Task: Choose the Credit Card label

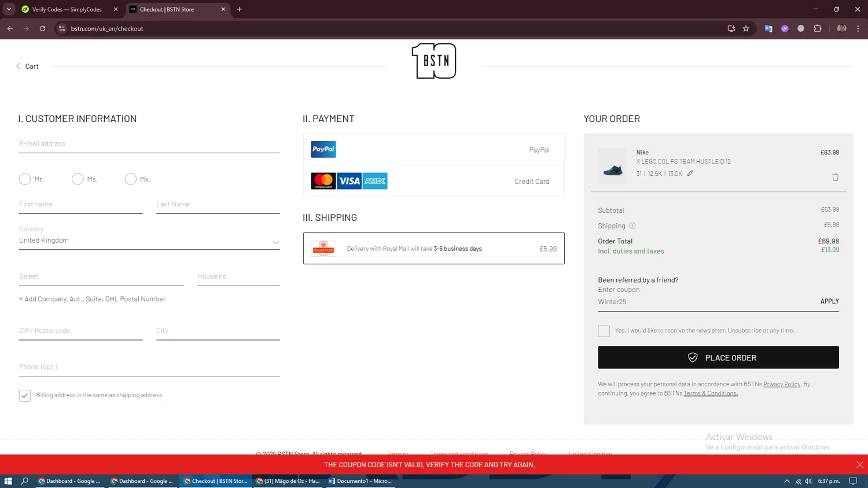Action: [x=532, y=182]
